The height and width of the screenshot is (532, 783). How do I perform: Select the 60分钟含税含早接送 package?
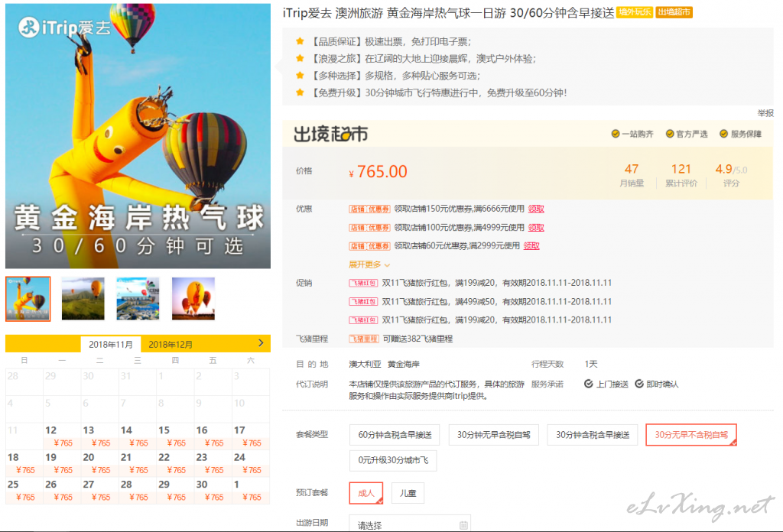(x=395, y=435)
